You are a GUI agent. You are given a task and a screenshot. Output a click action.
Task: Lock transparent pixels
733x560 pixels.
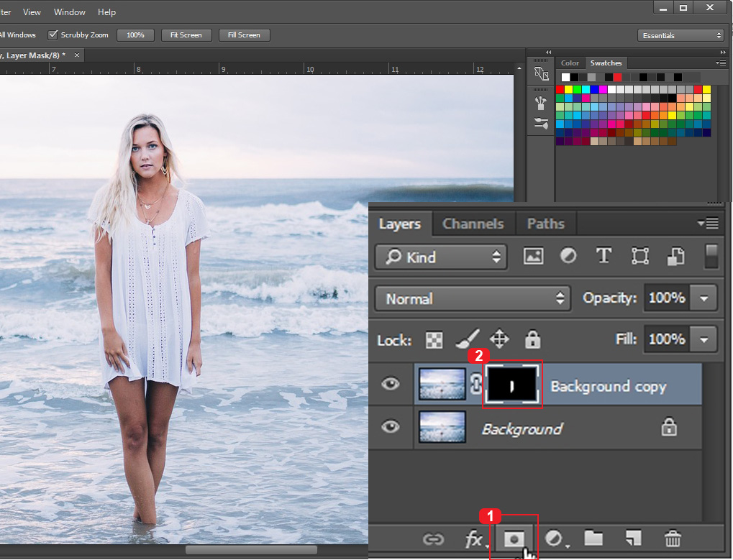coord(434,340)
